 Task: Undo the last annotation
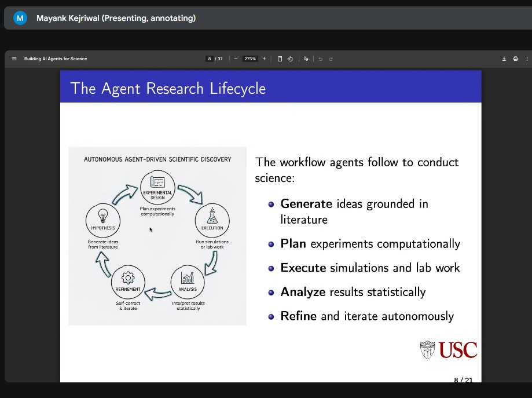(x=320, y=59)
